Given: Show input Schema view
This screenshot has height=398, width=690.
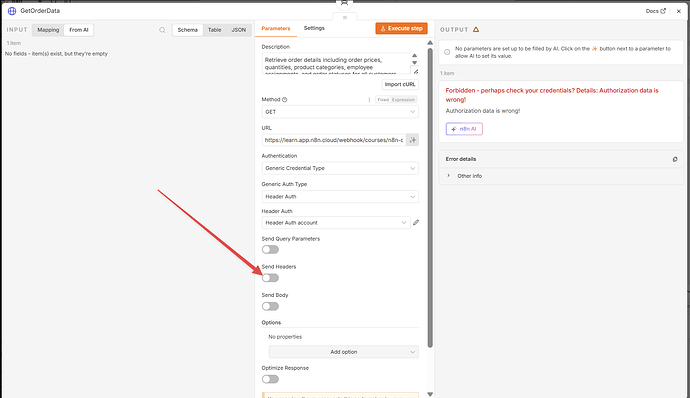Looking at the screenshot, I should 187,30.
